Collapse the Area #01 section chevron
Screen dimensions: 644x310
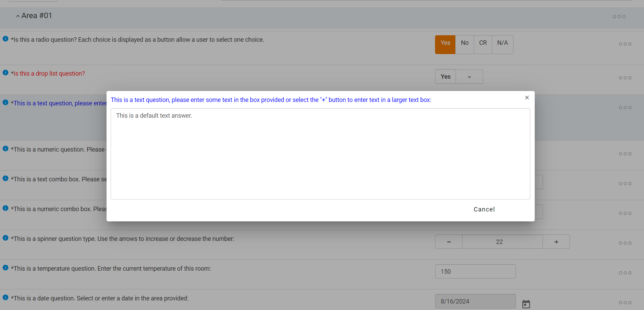click(18, 16)
